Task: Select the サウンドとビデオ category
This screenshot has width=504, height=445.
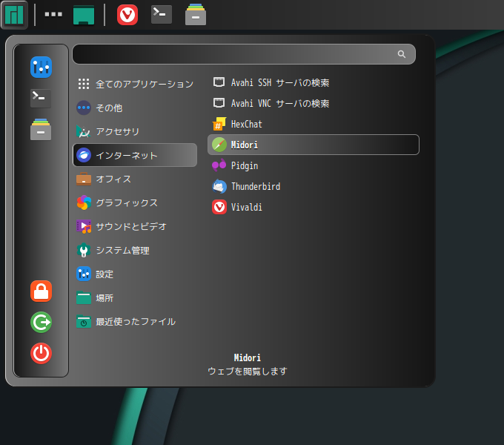Action: point(135,227)
